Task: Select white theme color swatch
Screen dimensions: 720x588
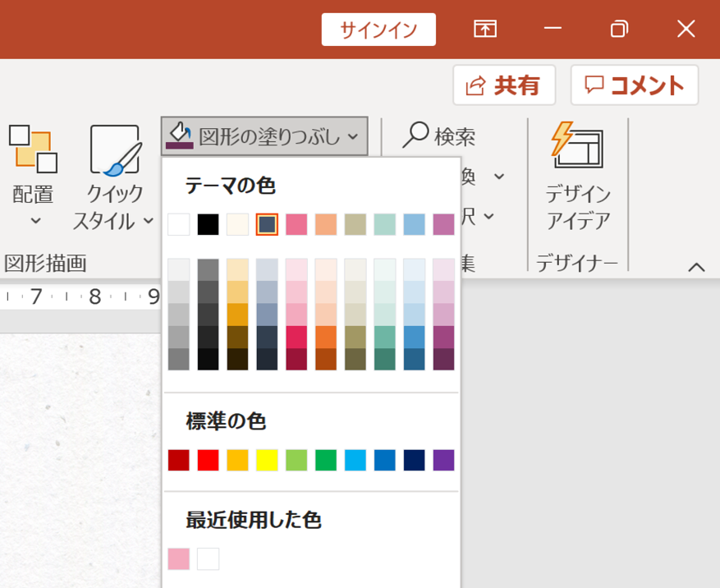Action: click(179, 225)
